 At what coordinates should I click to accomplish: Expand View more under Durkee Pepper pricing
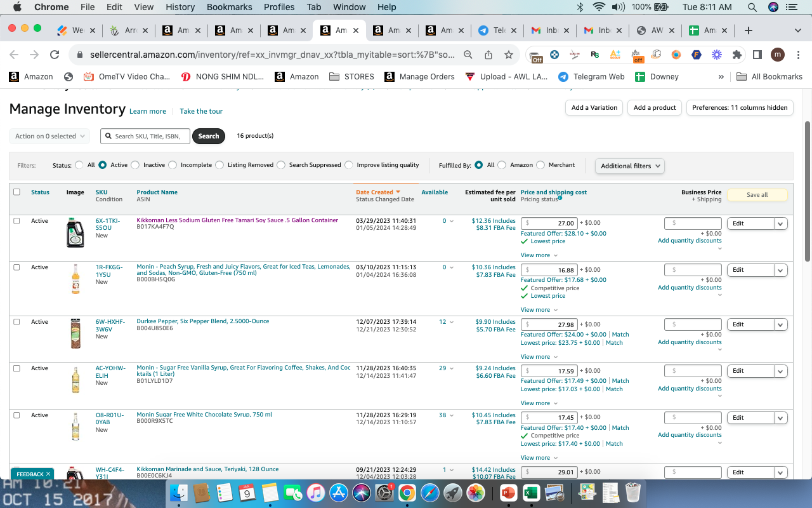point(539,357)
